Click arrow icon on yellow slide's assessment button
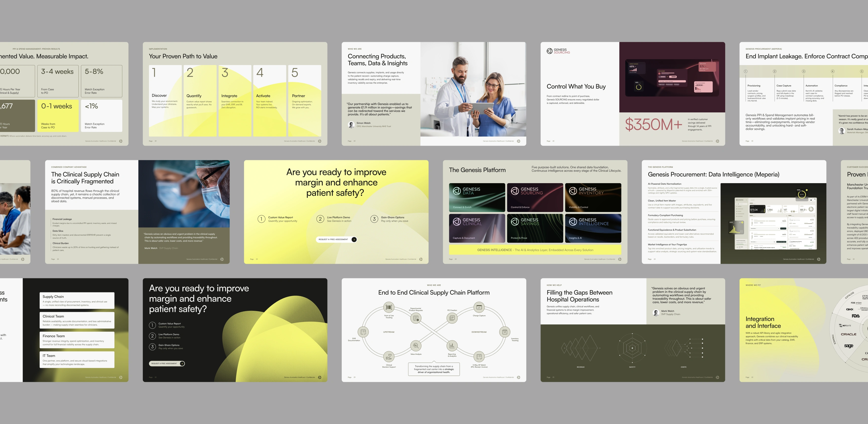 [x=354, y=239]
